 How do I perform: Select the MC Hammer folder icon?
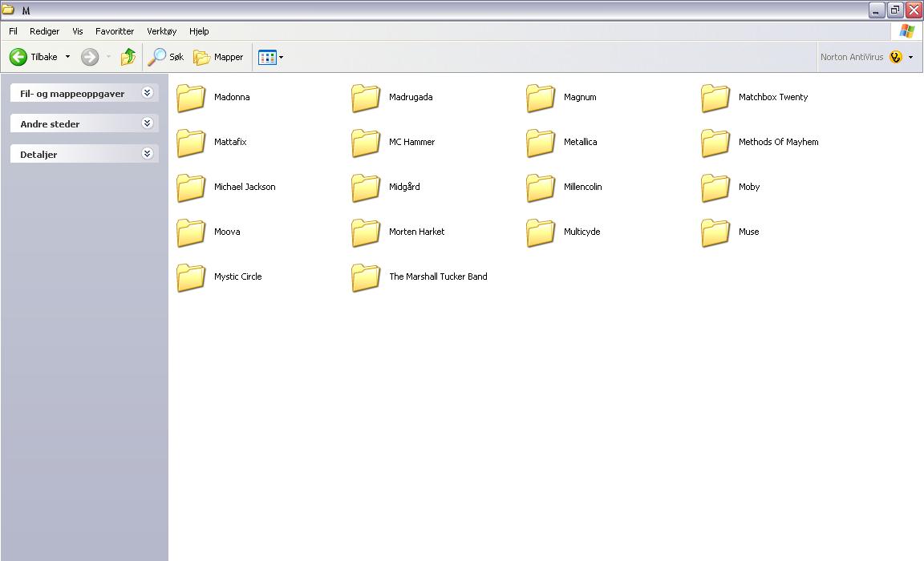click(x=366, y=143)
